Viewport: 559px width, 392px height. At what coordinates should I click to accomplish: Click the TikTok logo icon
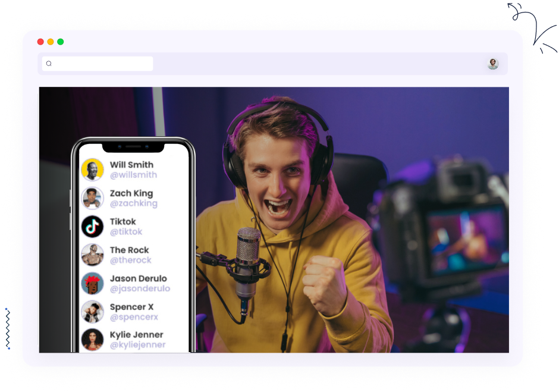pos(93,227)
